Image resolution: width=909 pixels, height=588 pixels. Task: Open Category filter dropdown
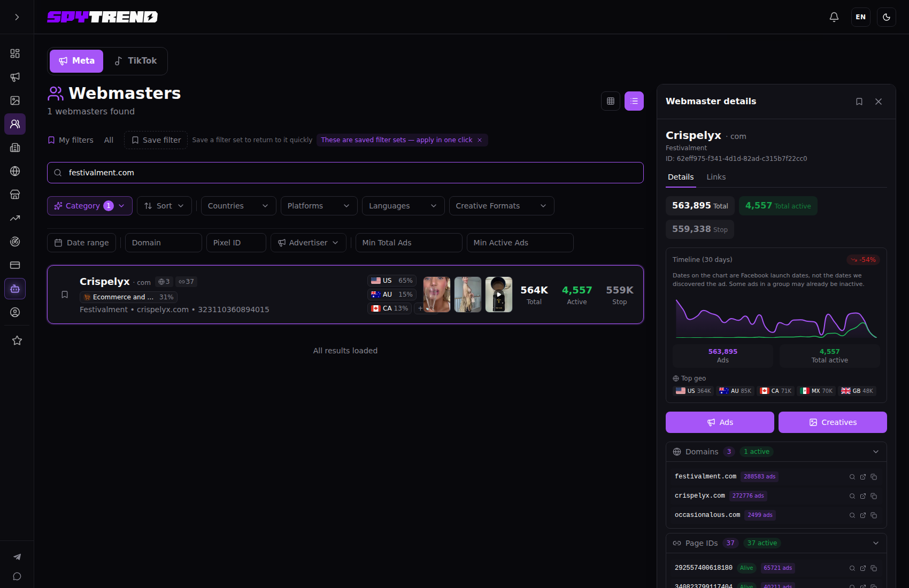tap(90, 206)
